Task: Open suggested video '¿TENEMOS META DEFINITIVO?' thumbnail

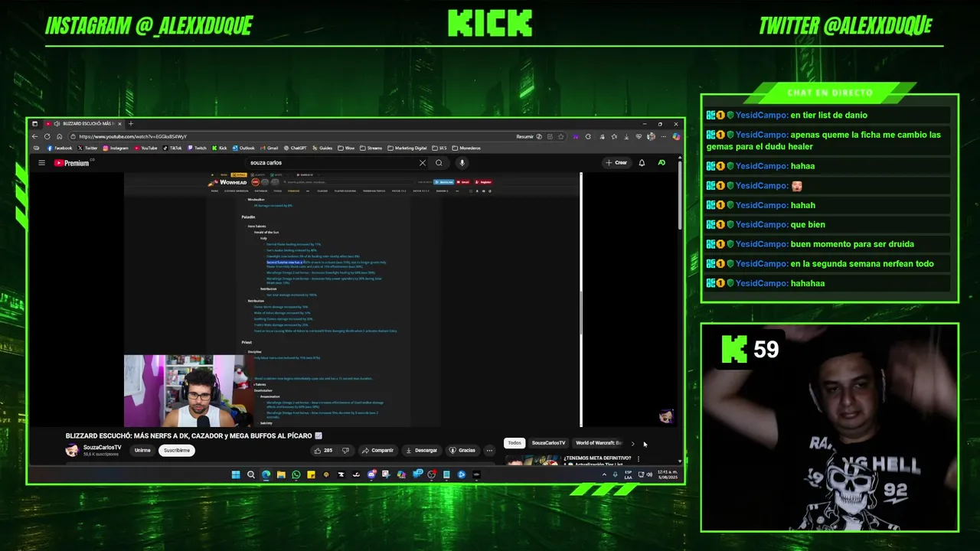Action: click(x=531, y=459)
